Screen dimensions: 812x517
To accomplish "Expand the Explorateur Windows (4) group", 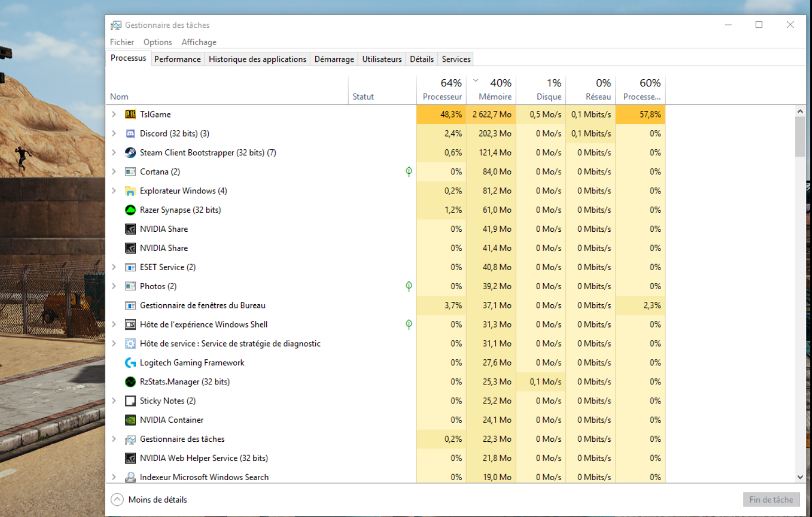I will tap(114, 191).
